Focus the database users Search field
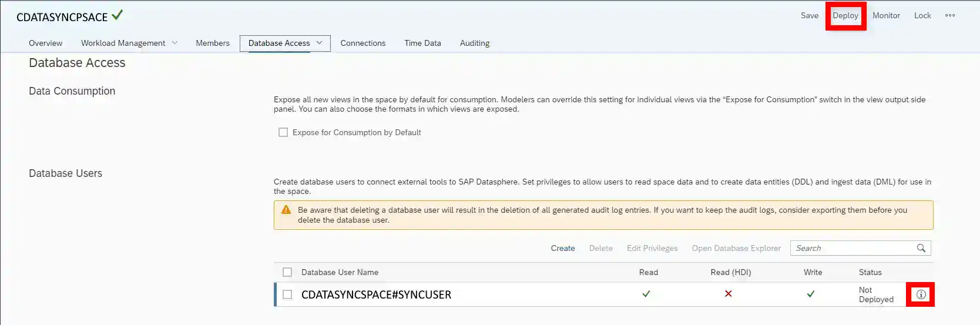The image size is (980, 325). [x=852, y=248]
